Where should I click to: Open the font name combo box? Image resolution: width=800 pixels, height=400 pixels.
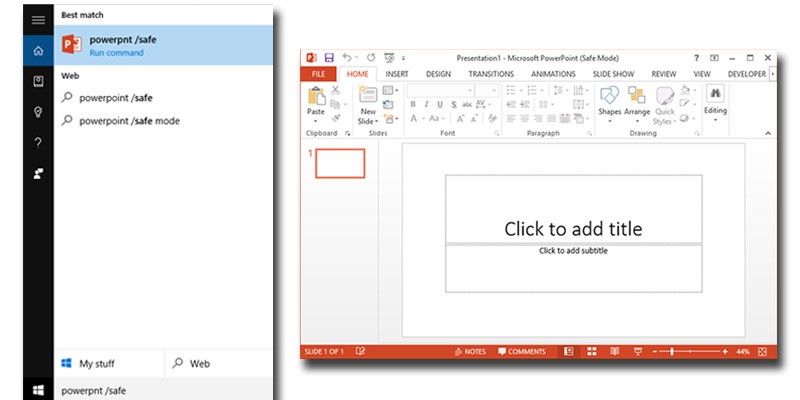pos(441,91)
